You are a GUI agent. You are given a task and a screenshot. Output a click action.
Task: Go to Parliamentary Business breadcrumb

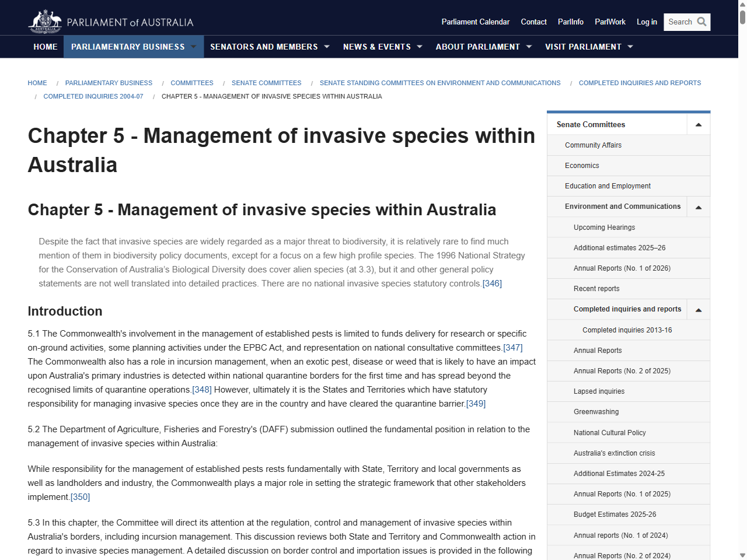coord(109,83)
